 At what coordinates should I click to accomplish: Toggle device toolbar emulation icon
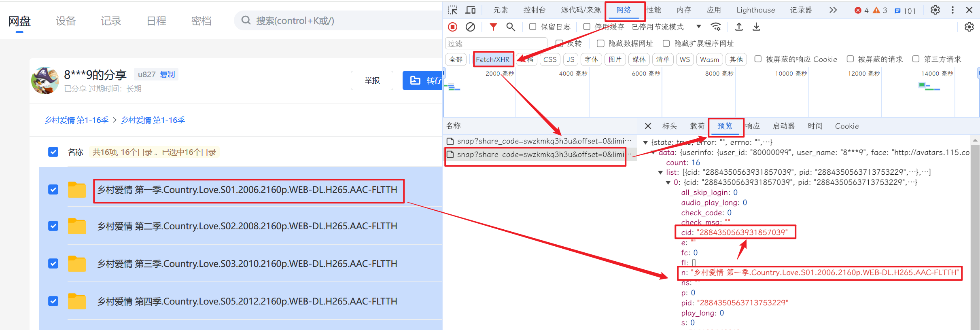pos(471,10)
